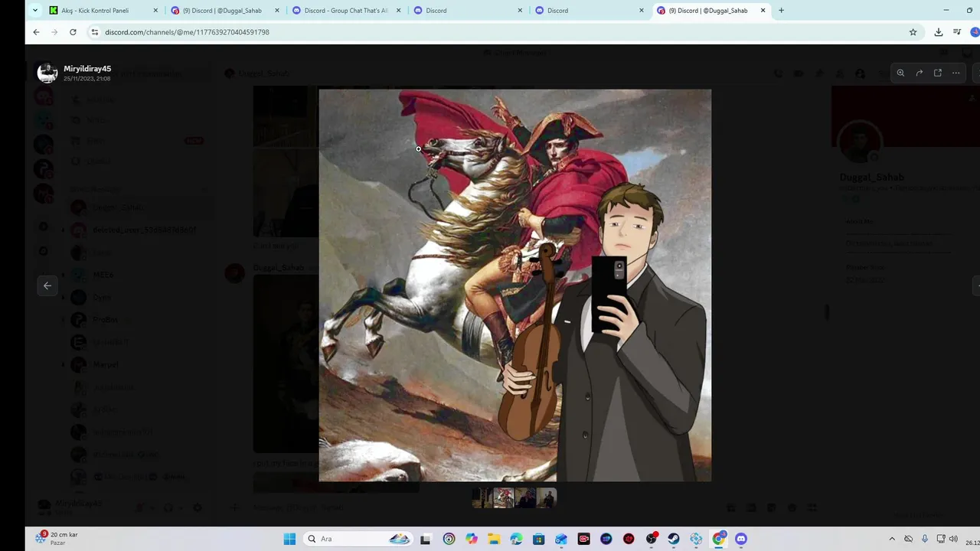Open Microsoft Store from the taskbar
The image size is (980, 551).
coord(539,539)
